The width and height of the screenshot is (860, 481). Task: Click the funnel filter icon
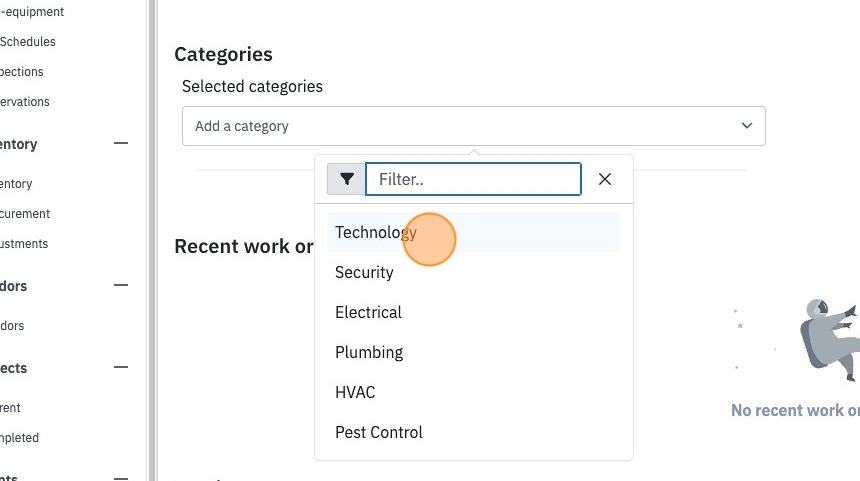346,179
